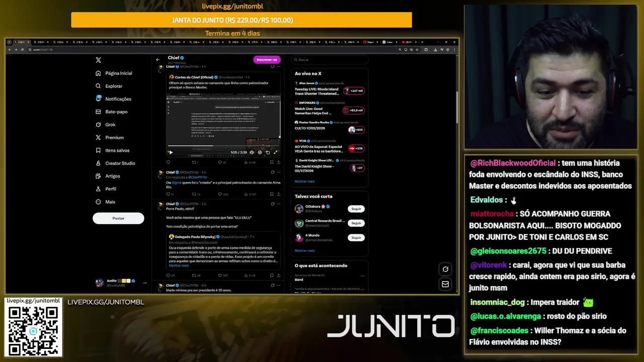Open floating messages envelope button
Screen dimensions: 644x362
445,285
